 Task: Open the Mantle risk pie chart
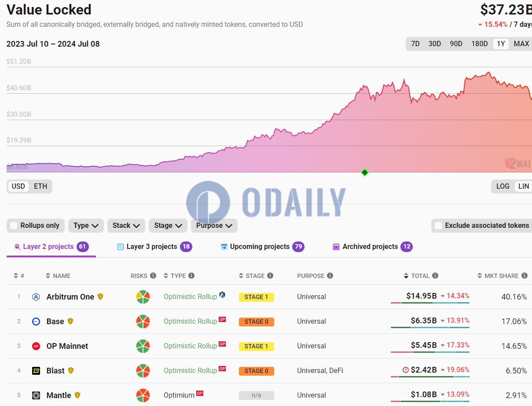(x=143, y=395)
